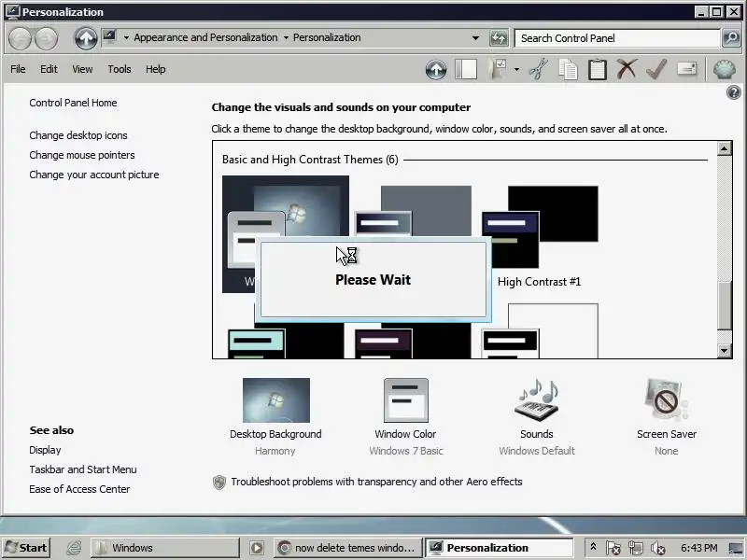Switch to 'now delete temes windo...' taskbar item

(x=348, y=548)
